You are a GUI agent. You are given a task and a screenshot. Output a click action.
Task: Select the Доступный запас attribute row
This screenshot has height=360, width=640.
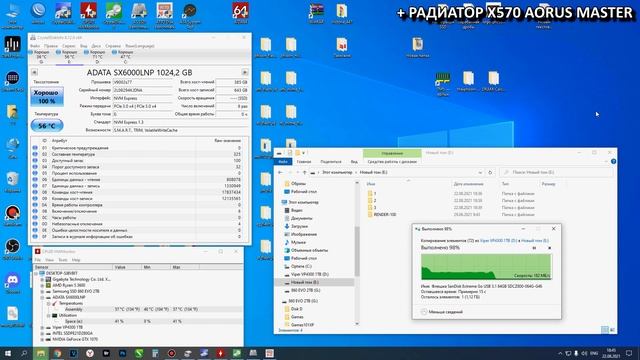pos(140,161)
